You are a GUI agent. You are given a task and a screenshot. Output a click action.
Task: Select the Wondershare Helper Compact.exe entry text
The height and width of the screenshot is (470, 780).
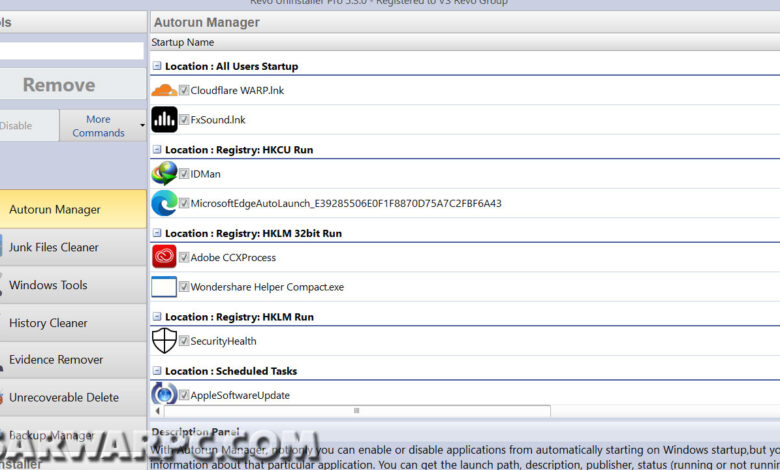click(x=267, y=287)
